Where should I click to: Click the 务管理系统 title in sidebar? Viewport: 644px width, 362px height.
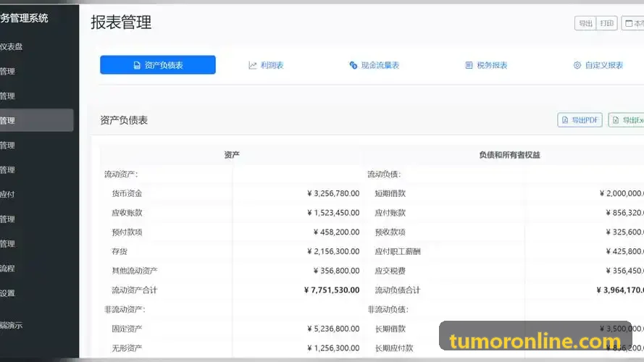click(x=24, y=18)
